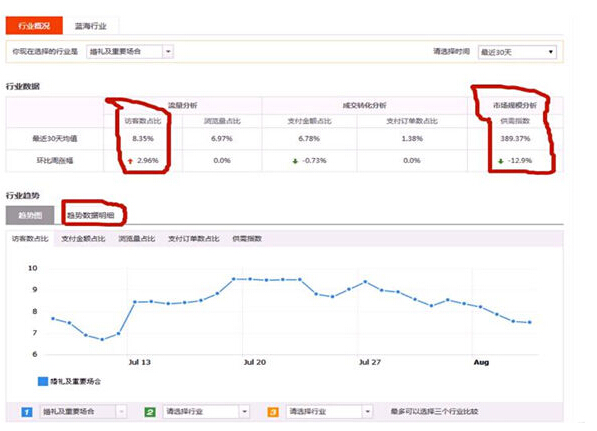The image size is (597, 431).
Task: Show the 访客数占比 metric tab in the chart
Action: 30,239
